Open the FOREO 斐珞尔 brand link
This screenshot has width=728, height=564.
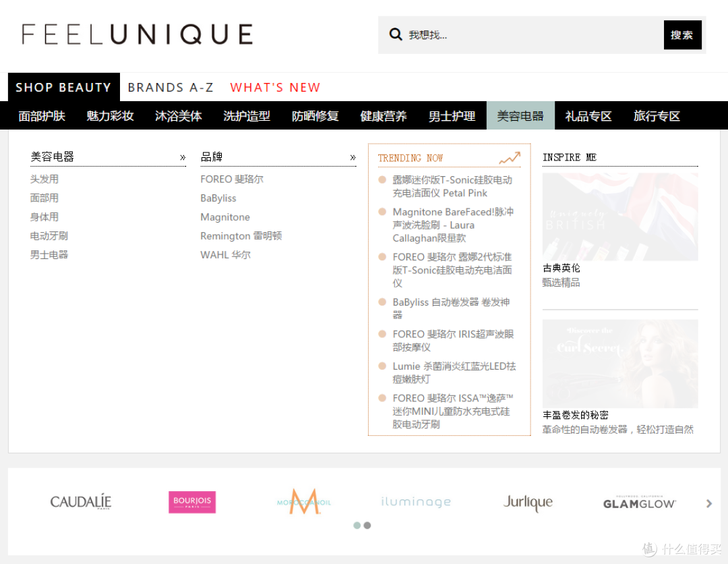click(232, 179)
